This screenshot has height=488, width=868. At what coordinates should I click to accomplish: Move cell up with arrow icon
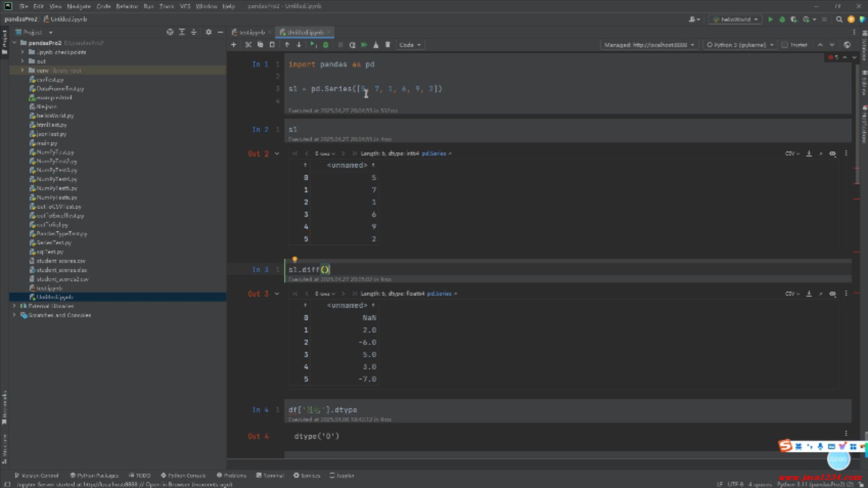tap(287, 45)
